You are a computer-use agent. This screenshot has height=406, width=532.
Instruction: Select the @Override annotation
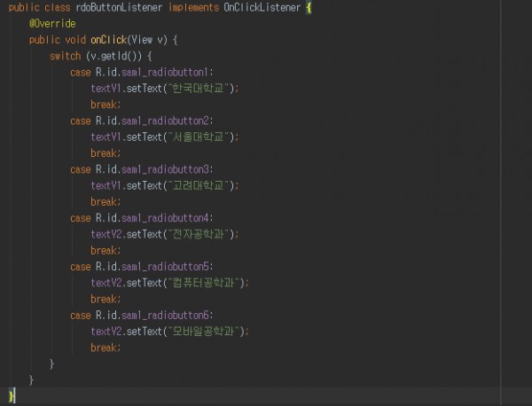52,23
